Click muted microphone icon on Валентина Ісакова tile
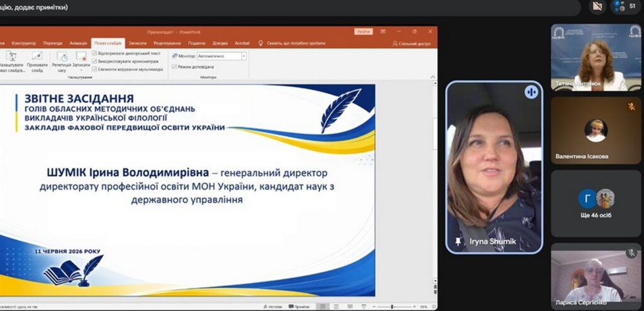The image size is (644, 311). 631,106
